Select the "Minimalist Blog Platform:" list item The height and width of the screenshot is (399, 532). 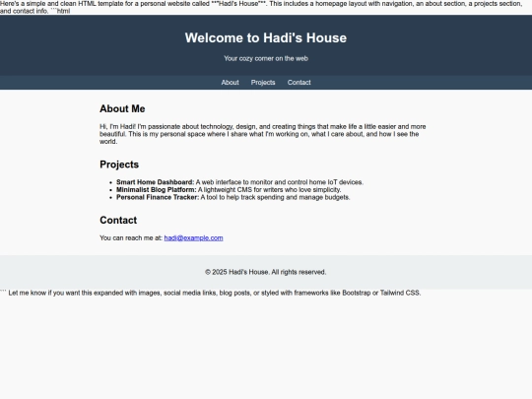tap(229, 190)
